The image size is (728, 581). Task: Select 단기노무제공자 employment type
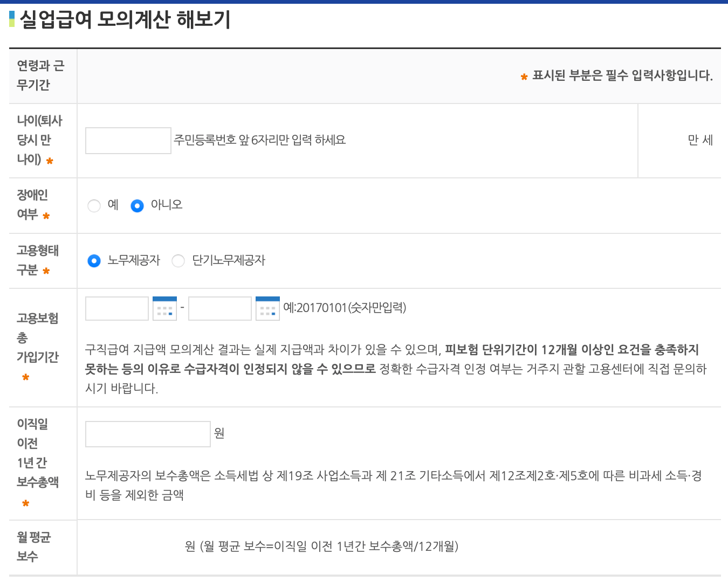[178, 260]
